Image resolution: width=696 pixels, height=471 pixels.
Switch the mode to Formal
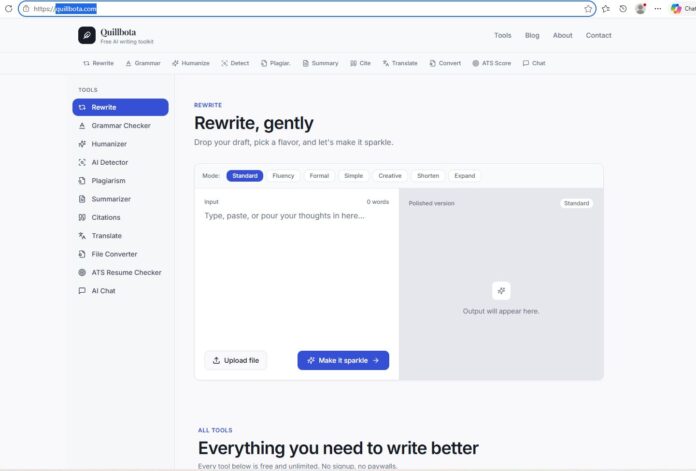[x=319, y=176]
